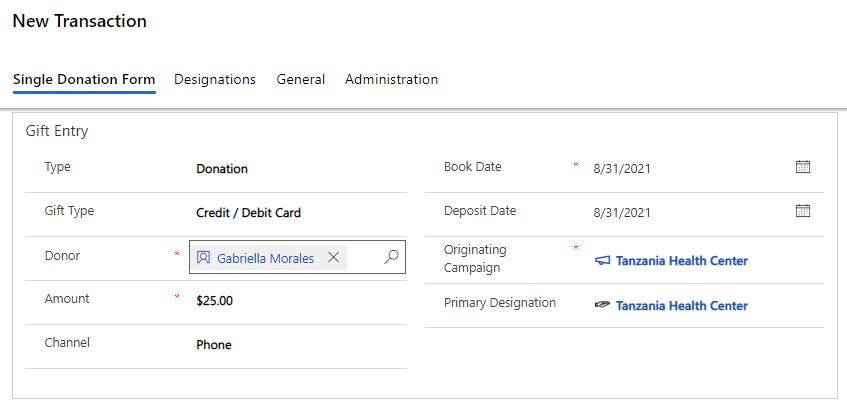
Task: Remove Gabriella Morales from the Donor field
Action: [x=334, y=257]
